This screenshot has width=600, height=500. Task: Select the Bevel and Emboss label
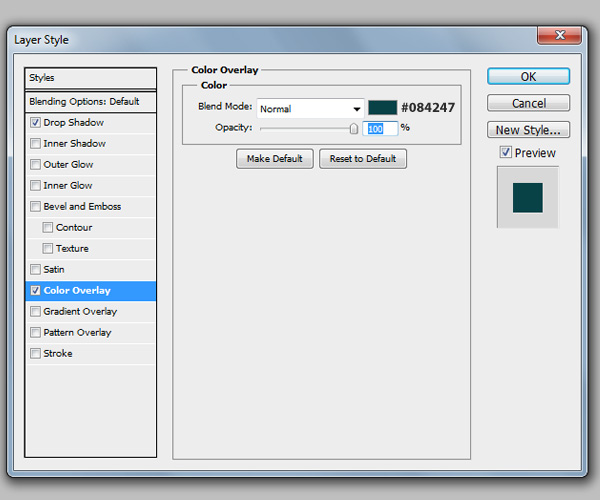pyautogui.click(x=82, y=207)
